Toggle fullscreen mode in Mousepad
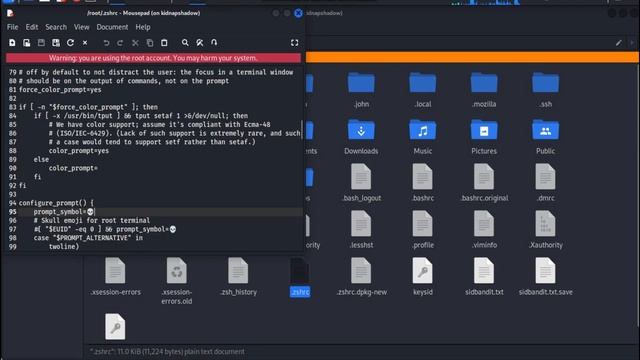The width and height of the screenshot is (640, 360). point(294,43)
